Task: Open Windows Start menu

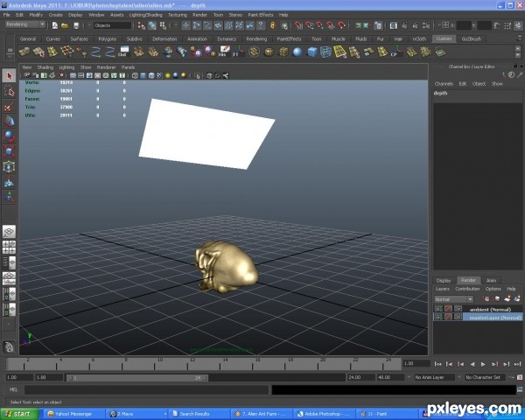Action: (18, 414)
